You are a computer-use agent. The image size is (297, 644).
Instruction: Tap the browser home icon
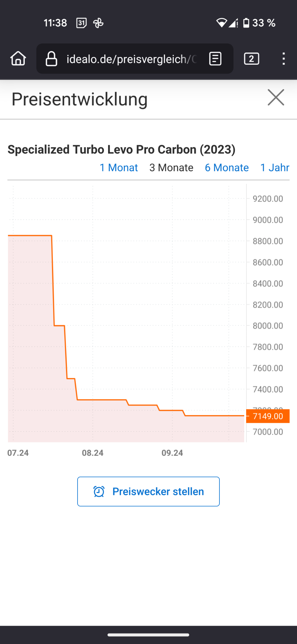click(18, 59)
